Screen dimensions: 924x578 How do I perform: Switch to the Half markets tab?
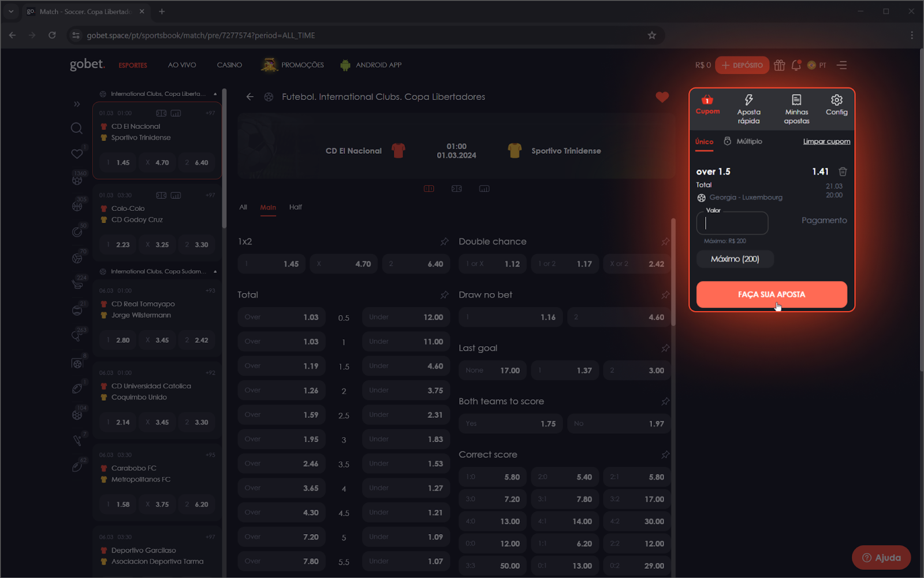coord(296,208)
